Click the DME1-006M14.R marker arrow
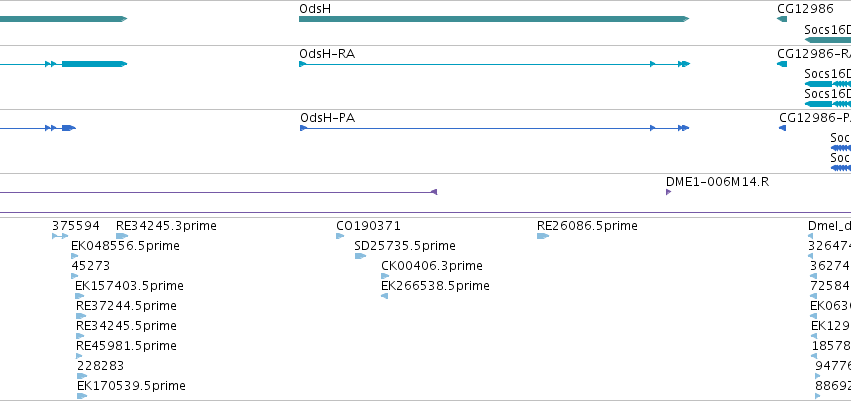Viewport: 851px width, 401px height. (x=669, y=192)
